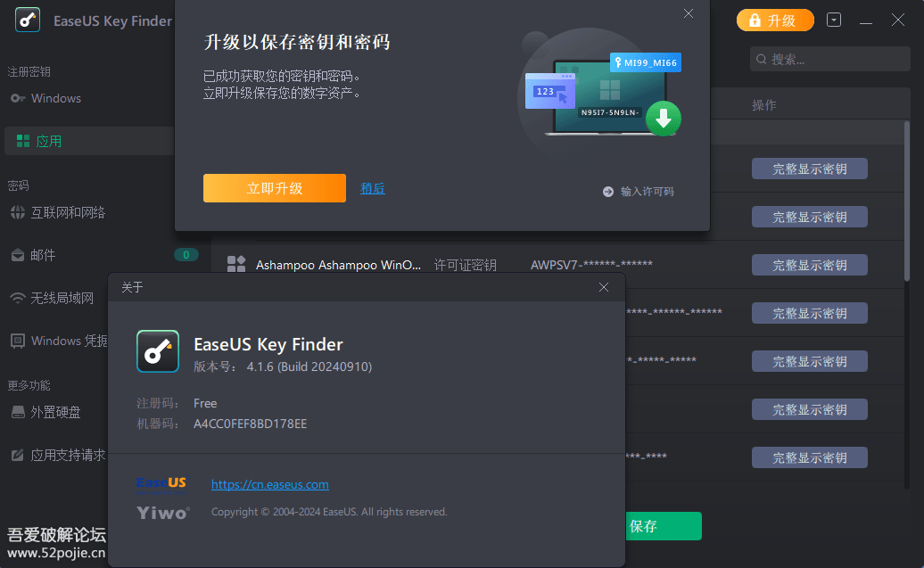This screenshot has width=924, height=568.
Task: Click 完整显示密钥 for Ashampoo WinOptimizer
Action: point(809,265)
